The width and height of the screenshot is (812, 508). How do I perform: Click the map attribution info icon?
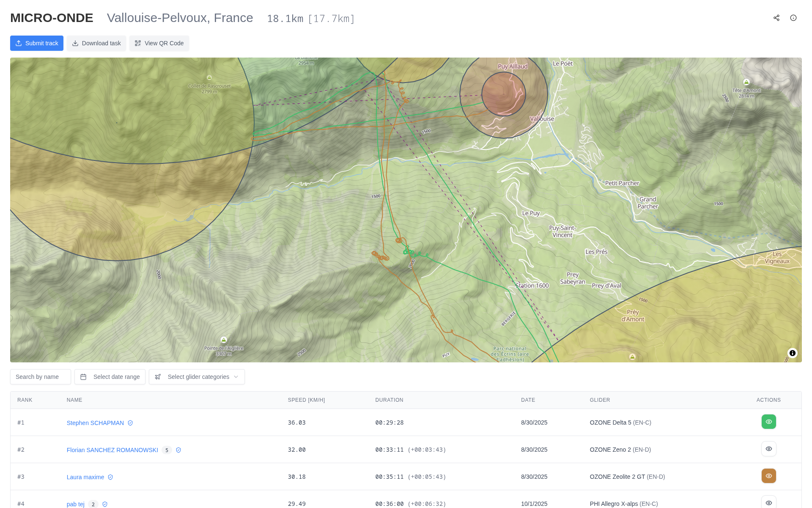(x=793, y=353)
